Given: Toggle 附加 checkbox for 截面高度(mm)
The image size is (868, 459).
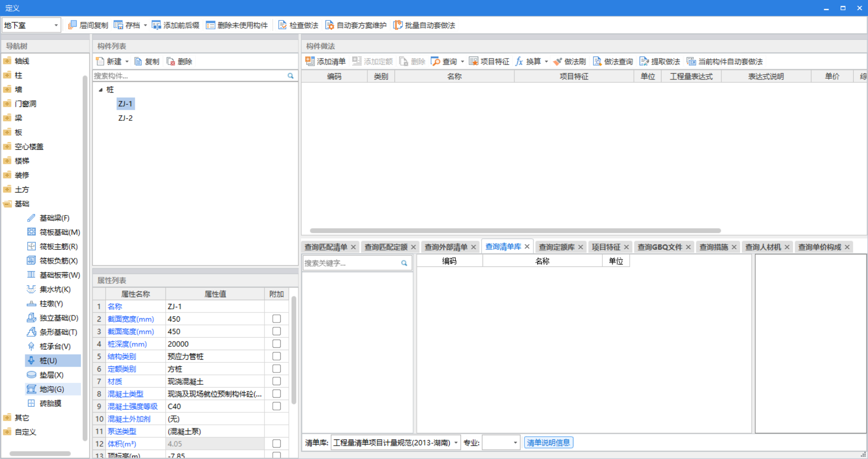Looking at the screenshot, I should pos(276,331).
